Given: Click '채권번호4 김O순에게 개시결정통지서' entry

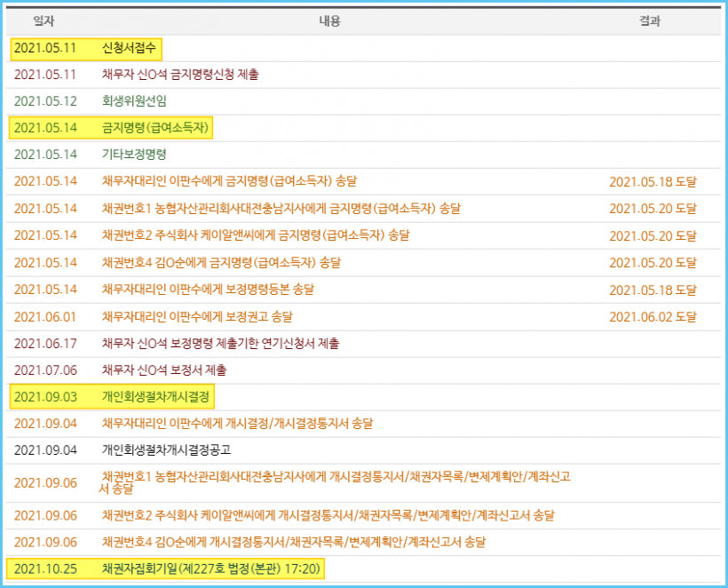Looking at the screenshot, I should (294, 542).
